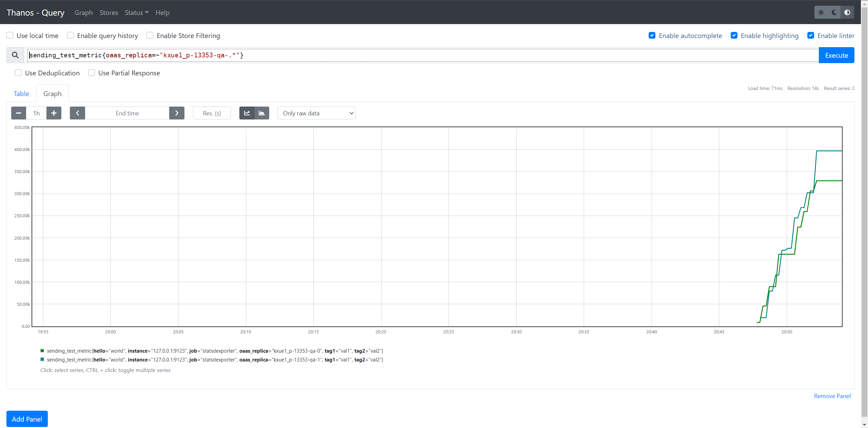This screenshot has height=428, width=868.
Task: Click the search magnifier icon beside the query
Action: (15, 55)
